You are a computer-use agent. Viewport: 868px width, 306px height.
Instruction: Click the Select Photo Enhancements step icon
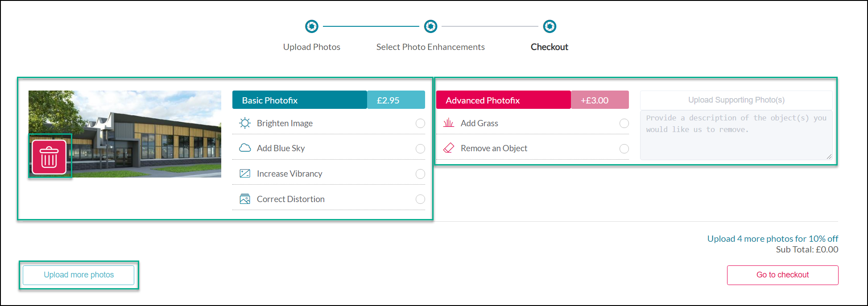(430, 27)
